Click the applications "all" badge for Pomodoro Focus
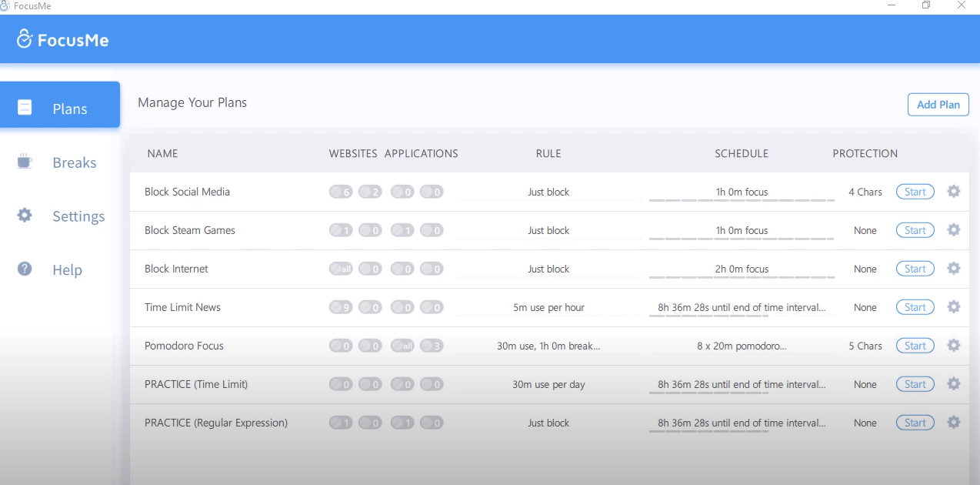 click(x=402, y=346)
